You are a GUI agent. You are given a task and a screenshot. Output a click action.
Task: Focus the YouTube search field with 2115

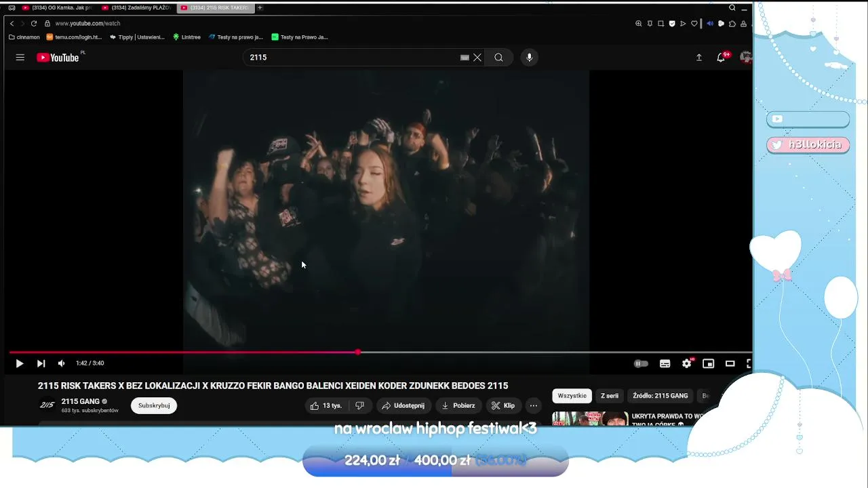click(353, 58)
